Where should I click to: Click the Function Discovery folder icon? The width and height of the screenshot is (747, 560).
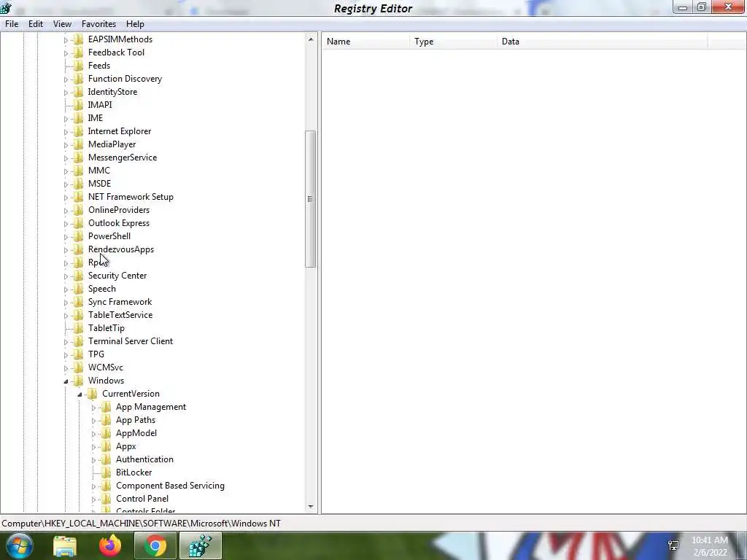point(79,79)
